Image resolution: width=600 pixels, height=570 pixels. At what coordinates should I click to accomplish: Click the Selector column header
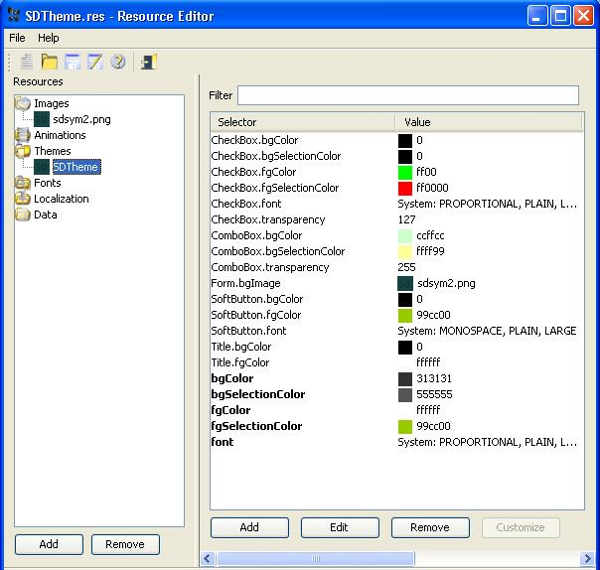303,122
